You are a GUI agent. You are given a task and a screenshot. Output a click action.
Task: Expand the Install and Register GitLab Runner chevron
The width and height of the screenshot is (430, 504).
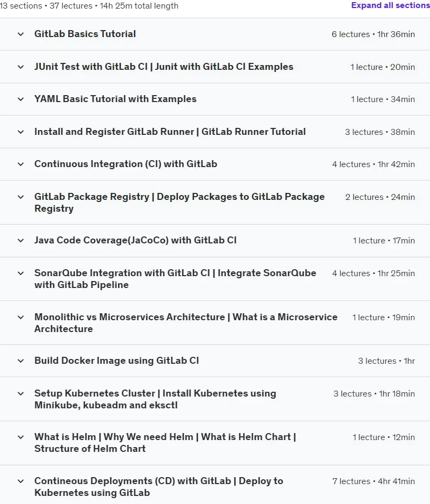pyautogui.click(x=20, y=132)
